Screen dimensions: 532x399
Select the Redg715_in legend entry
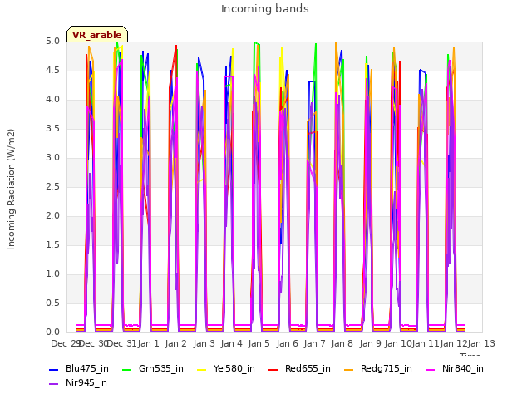[378, 368]
